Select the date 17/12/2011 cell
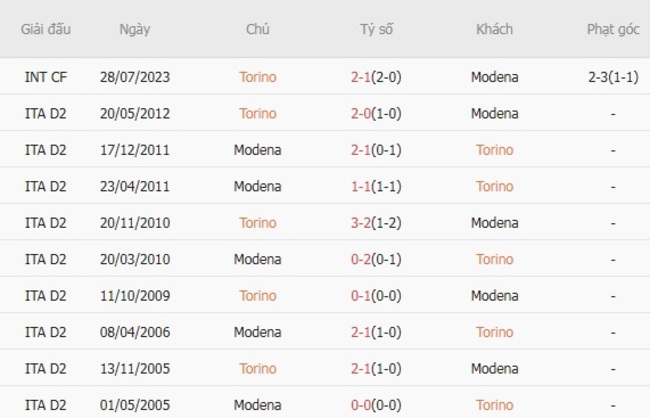 (x=134, y=150)
